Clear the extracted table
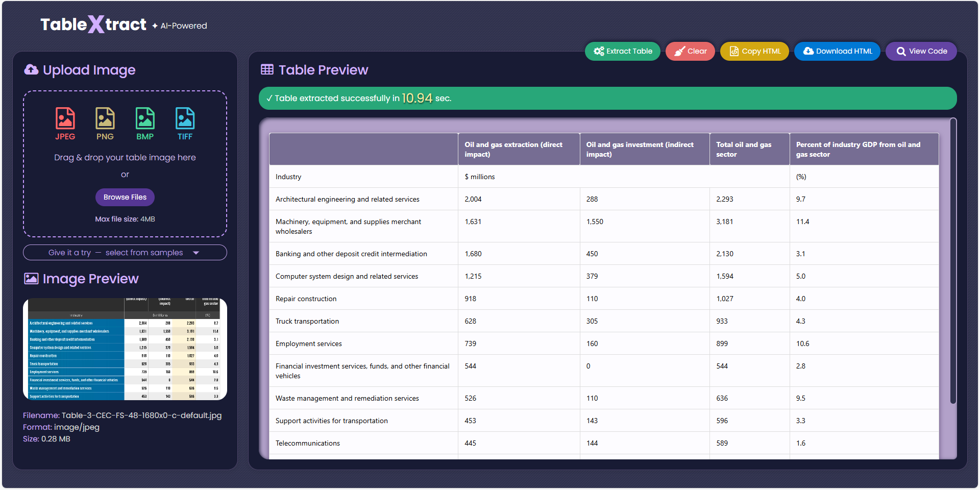 [690, 51]
